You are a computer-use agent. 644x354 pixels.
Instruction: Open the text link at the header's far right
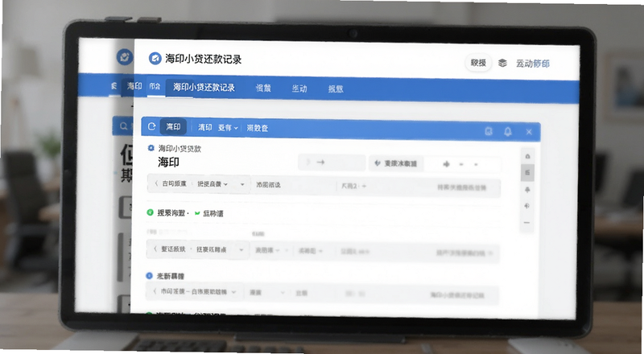(533, 64)
